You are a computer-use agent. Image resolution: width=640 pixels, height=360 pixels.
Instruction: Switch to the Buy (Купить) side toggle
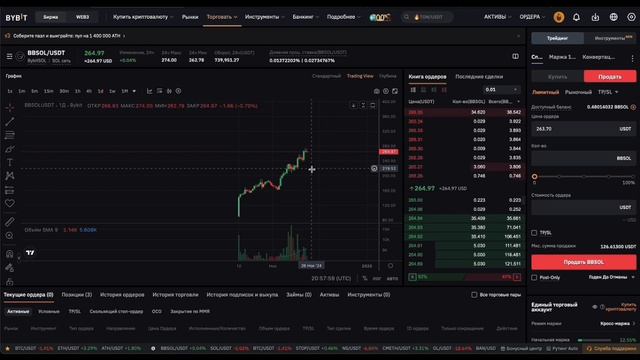tap(558, 76)
